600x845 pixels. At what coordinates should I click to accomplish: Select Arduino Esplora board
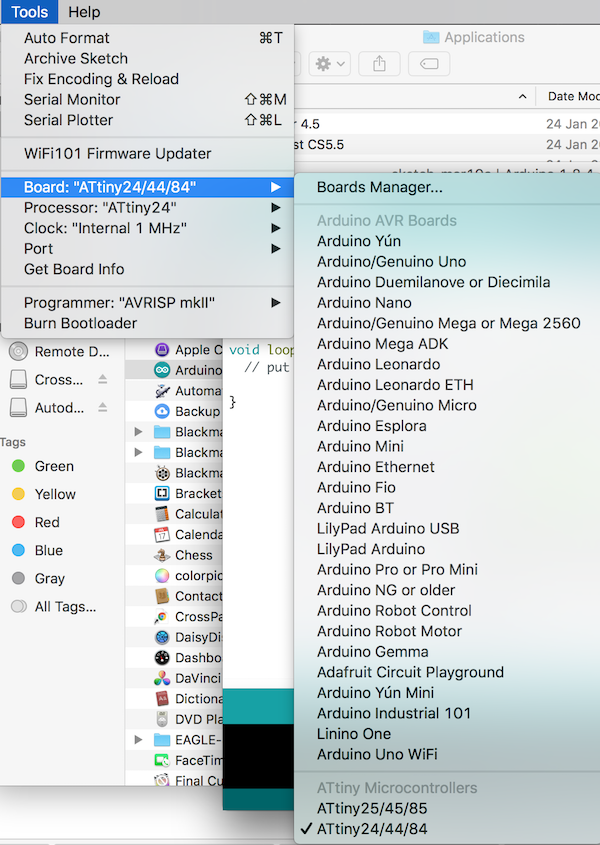pyautogui.click(x=447, y=426)
